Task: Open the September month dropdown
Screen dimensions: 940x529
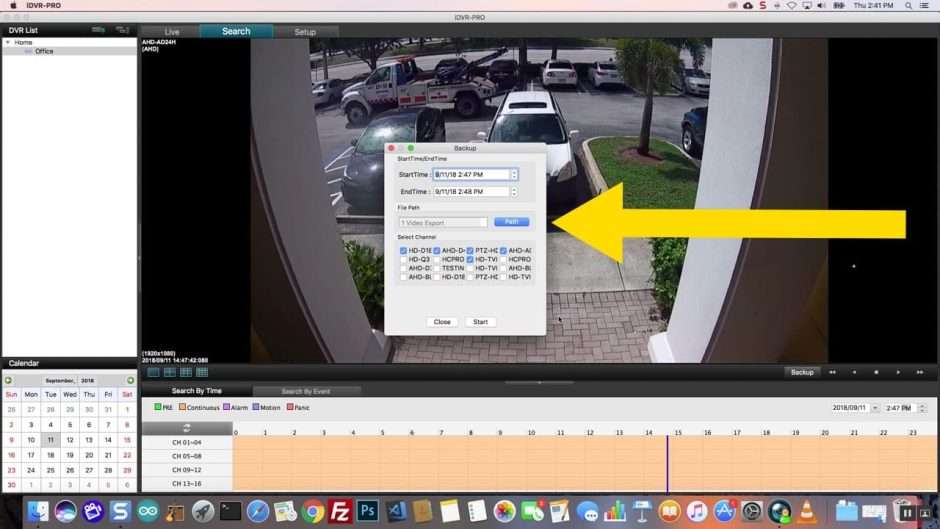Action: (60, 381)
